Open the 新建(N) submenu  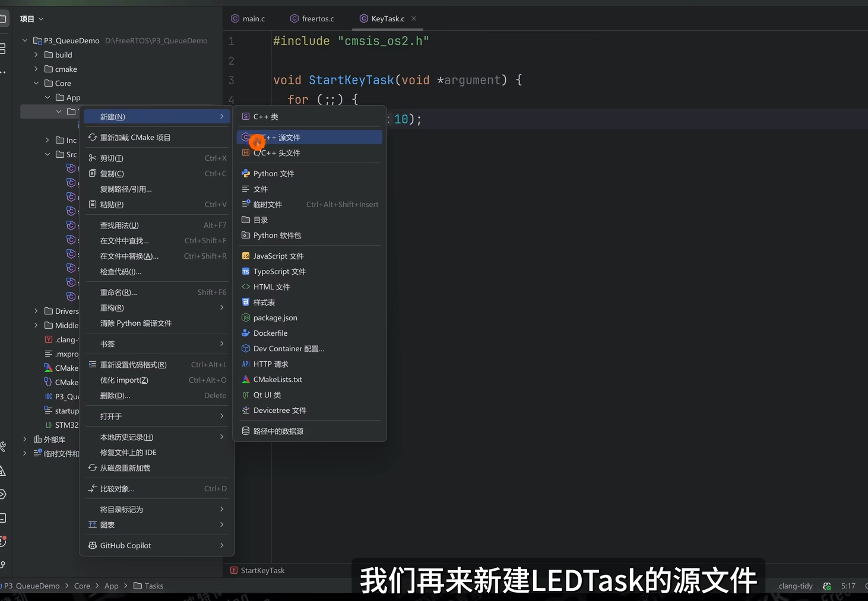click(x=157, y=116)
